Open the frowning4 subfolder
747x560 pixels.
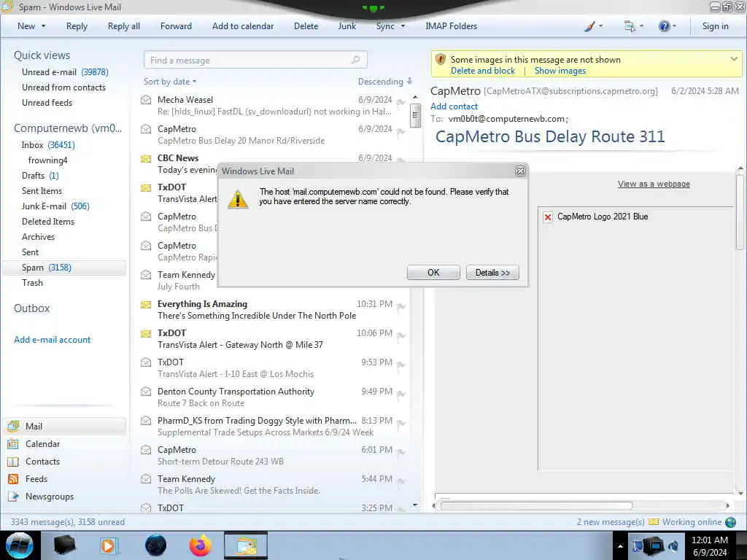tap(47, 160)
